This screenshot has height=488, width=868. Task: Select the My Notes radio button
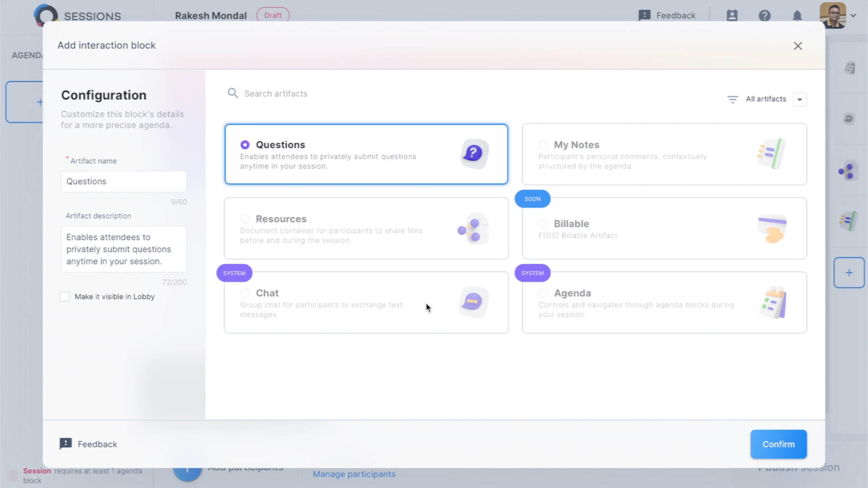pos(543,145)
